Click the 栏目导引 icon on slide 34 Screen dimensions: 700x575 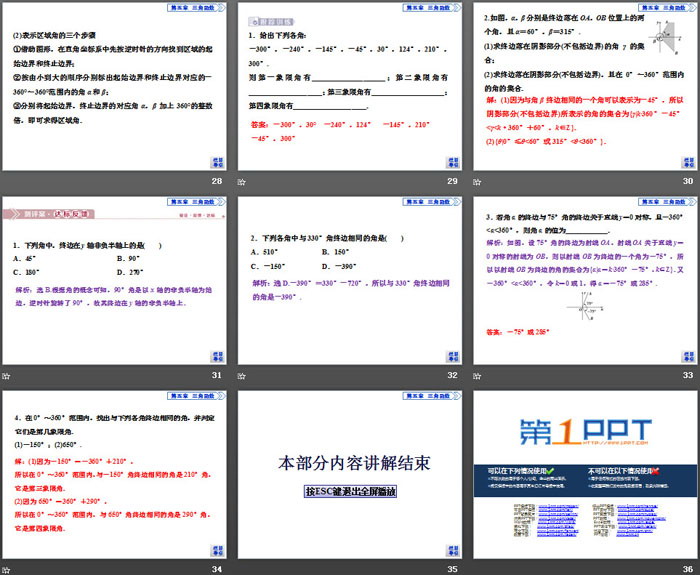tap(217, 551)
